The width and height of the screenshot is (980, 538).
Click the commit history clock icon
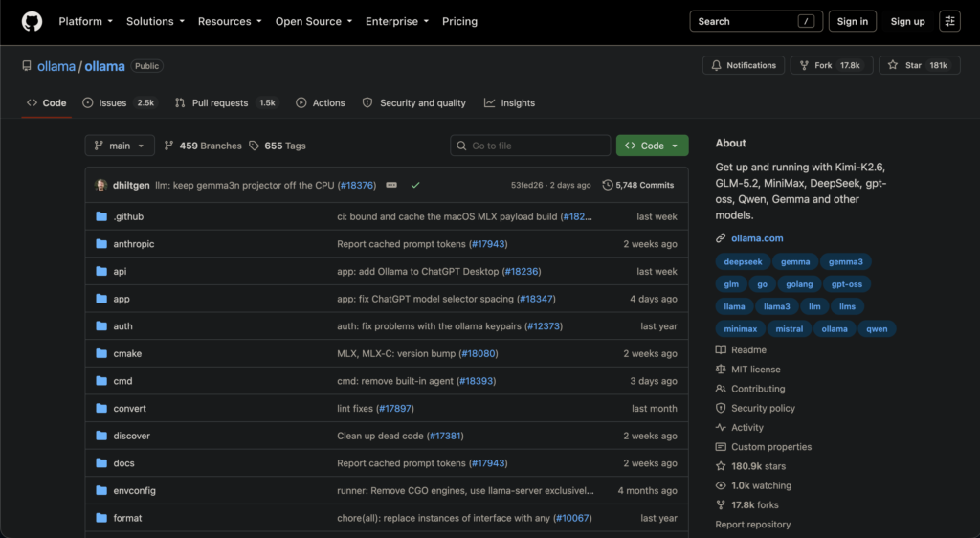tap(607, 185)
